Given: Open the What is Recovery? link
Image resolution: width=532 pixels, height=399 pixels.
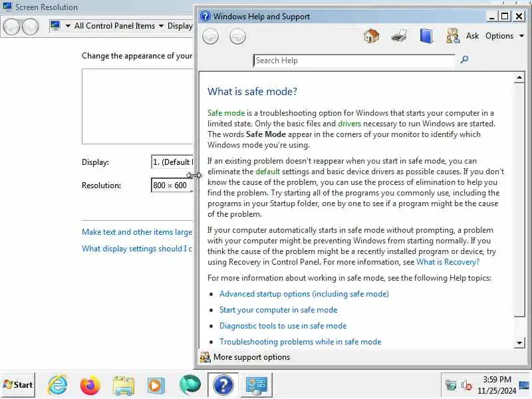Looking at the screenshot, I should [448, 262].
